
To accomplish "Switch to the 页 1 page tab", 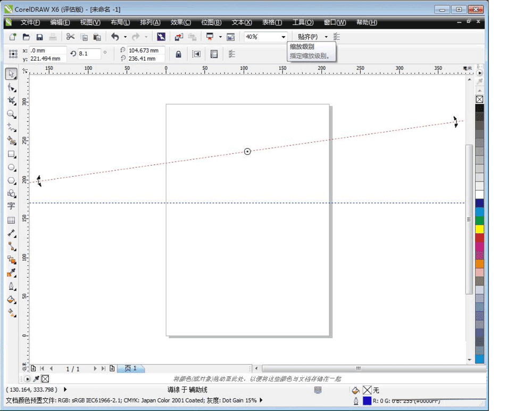I will 131,368.
